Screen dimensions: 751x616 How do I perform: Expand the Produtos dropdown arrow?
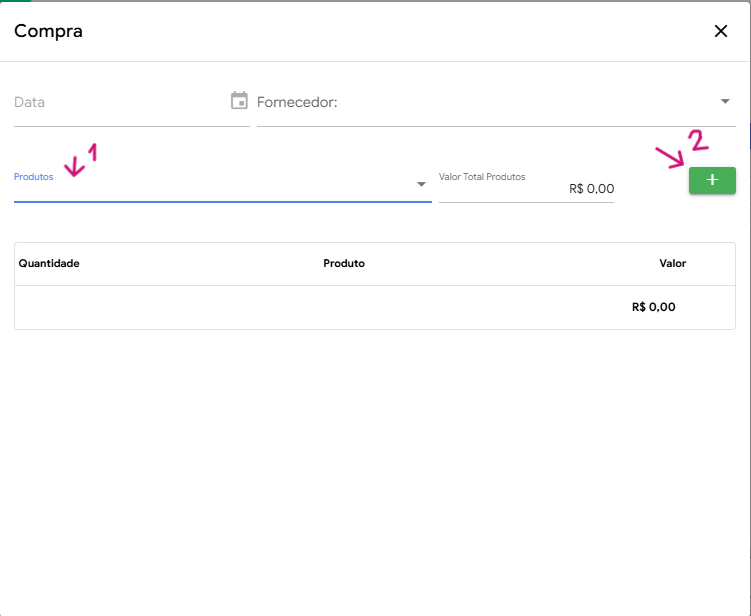click(x=421, y=185)
